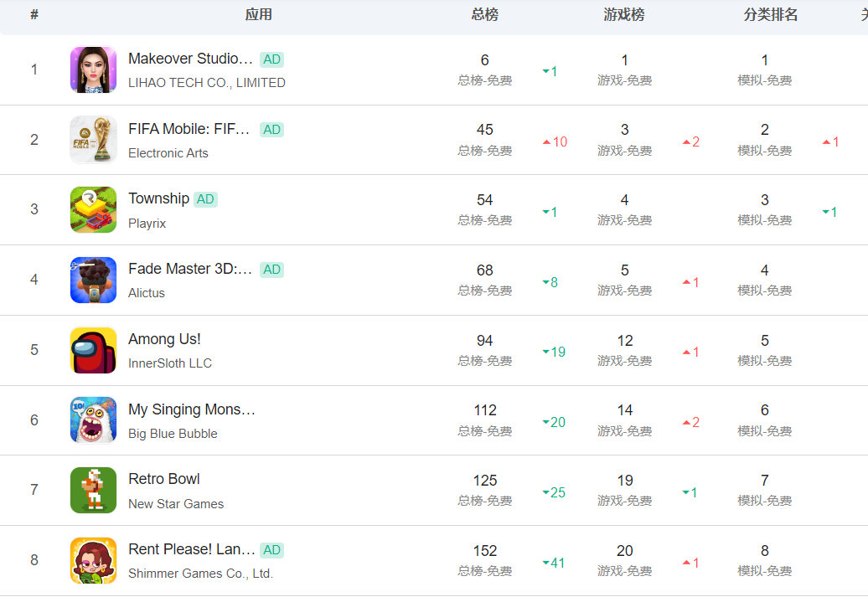Click the Among Us! title link
The height and width of the screenshot is (597, 868).
pos(164,339)
